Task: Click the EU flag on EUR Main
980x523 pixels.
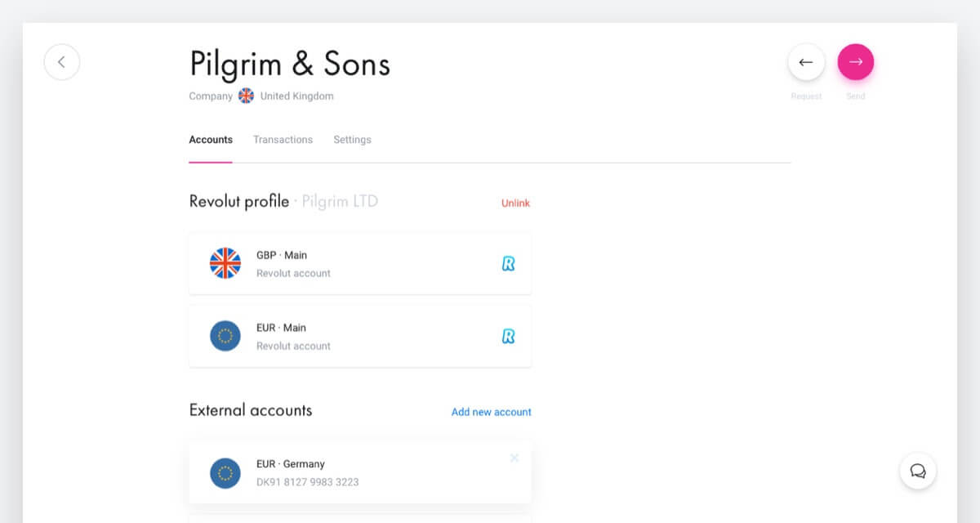Action: 225,336
